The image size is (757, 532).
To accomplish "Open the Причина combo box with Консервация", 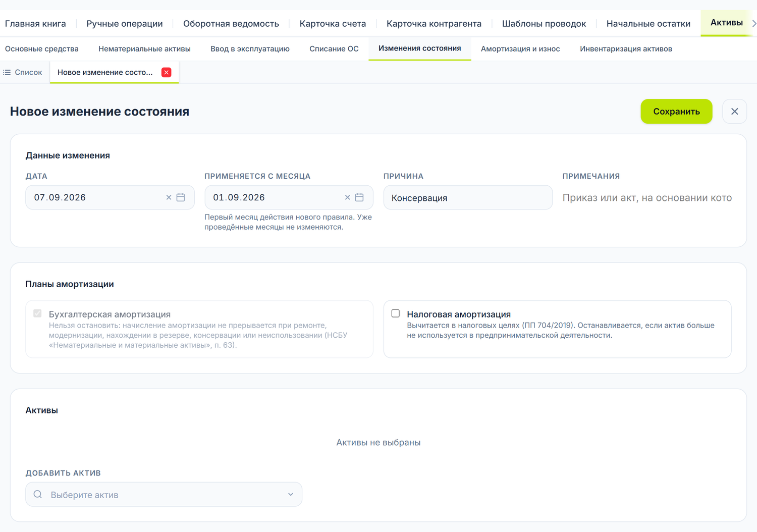I will (468, 197).
